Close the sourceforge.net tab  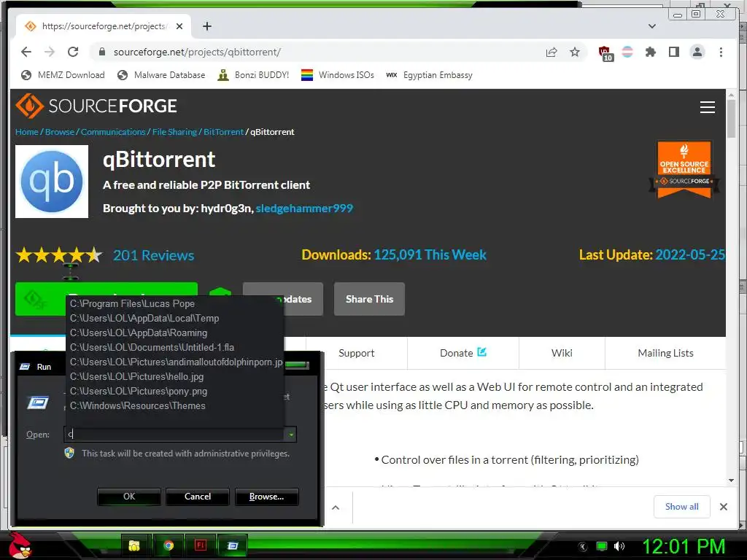179,26
